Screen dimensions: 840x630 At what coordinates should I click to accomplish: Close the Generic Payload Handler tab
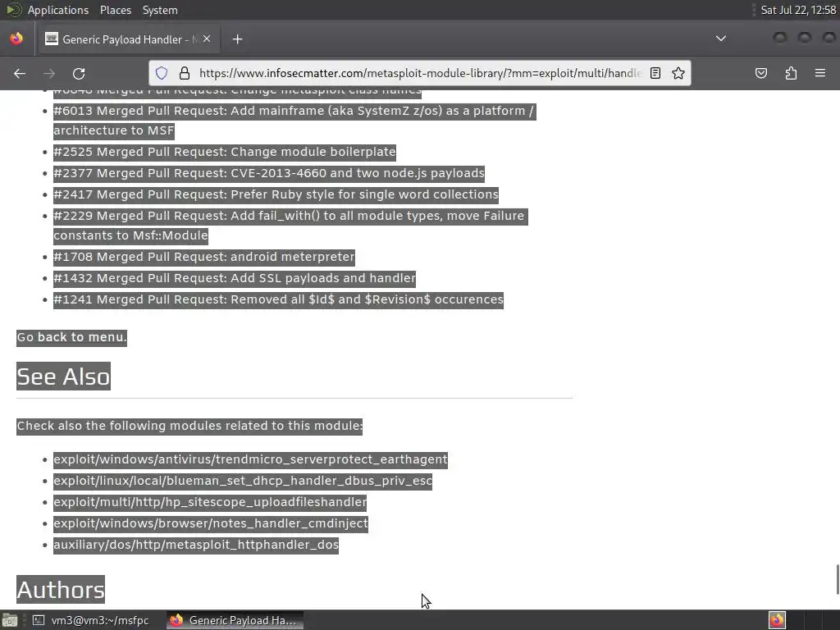207,39
